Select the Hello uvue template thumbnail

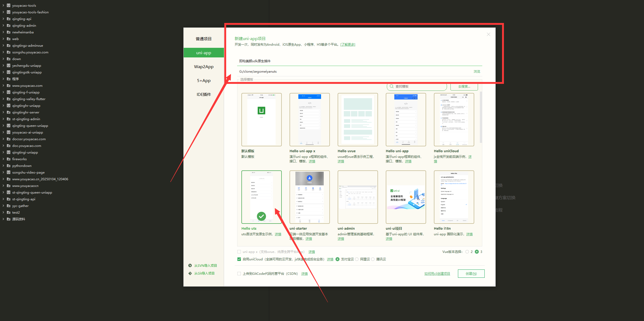358,120
